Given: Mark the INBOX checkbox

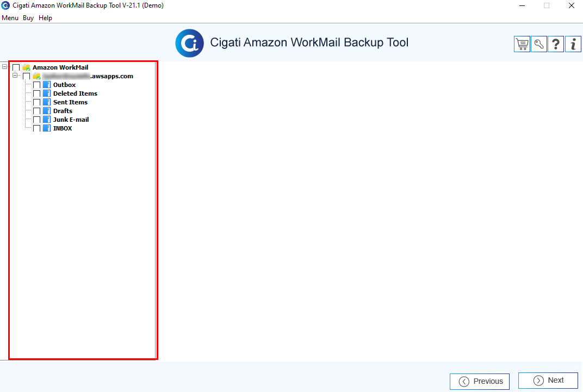Looking at the screenshot, I should click(x=37, y=128).
